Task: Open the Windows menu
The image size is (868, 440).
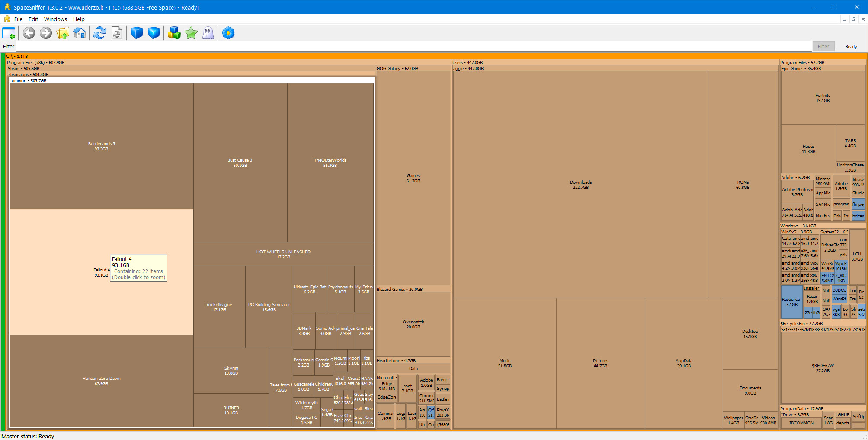Action: coord(55,19)
